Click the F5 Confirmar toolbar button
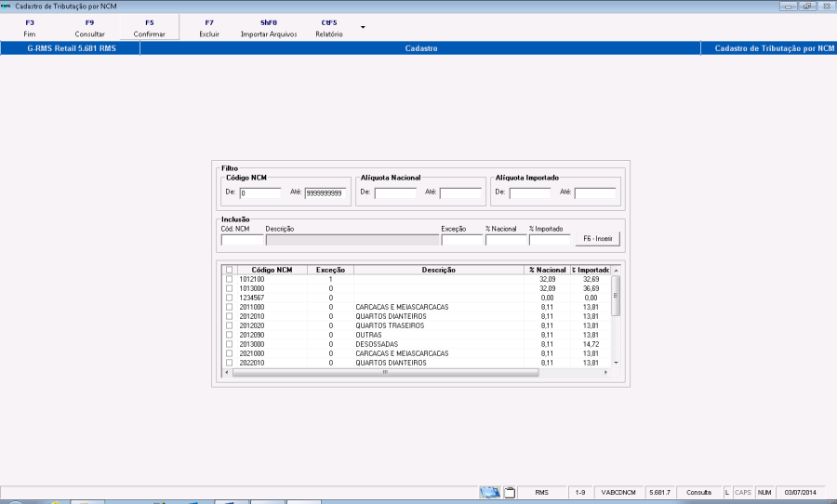This screenshot has width=837, height=504. (150, 28)
